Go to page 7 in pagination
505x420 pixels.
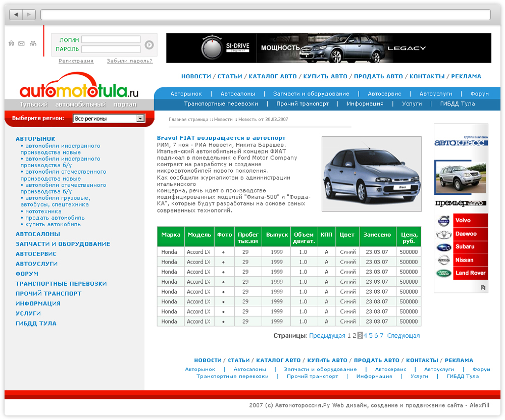pyautogui.click(x=381, y=336)
